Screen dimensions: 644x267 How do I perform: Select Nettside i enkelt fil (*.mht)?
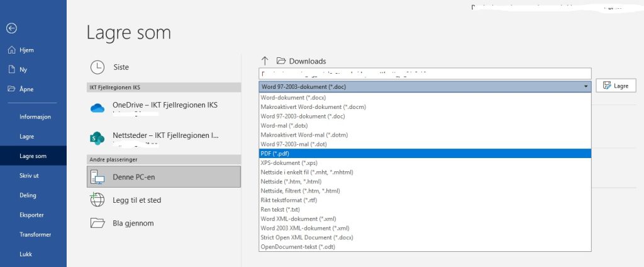click(425, 172)
